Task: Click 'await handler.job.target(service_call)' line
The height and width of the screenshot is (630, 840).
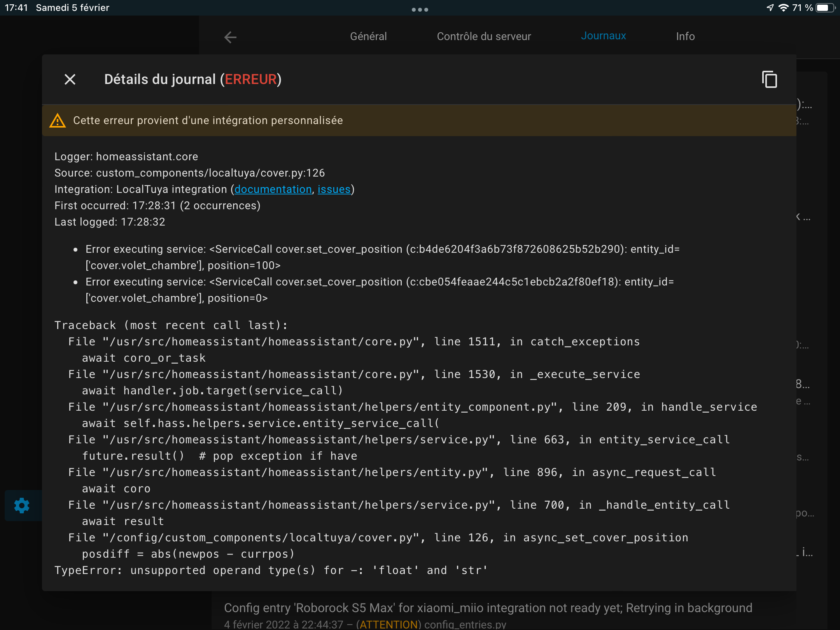Action: tap(212, 390)
